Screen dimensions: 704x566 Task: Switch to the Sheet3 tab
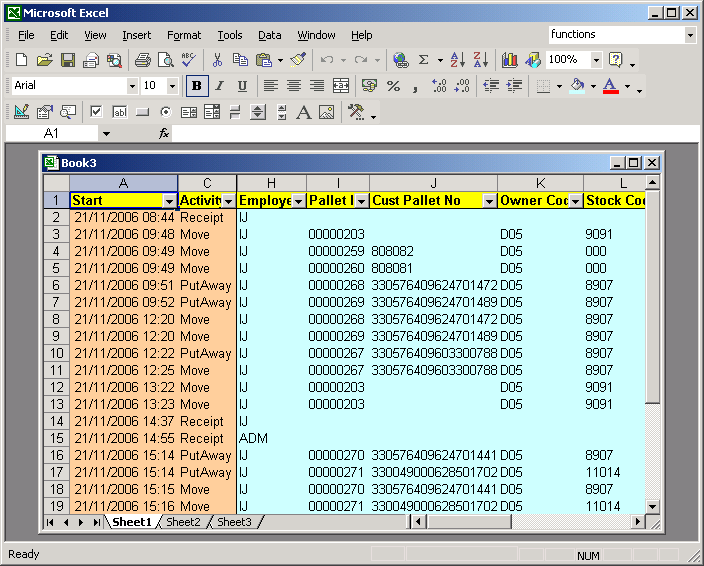click(234, 522)
